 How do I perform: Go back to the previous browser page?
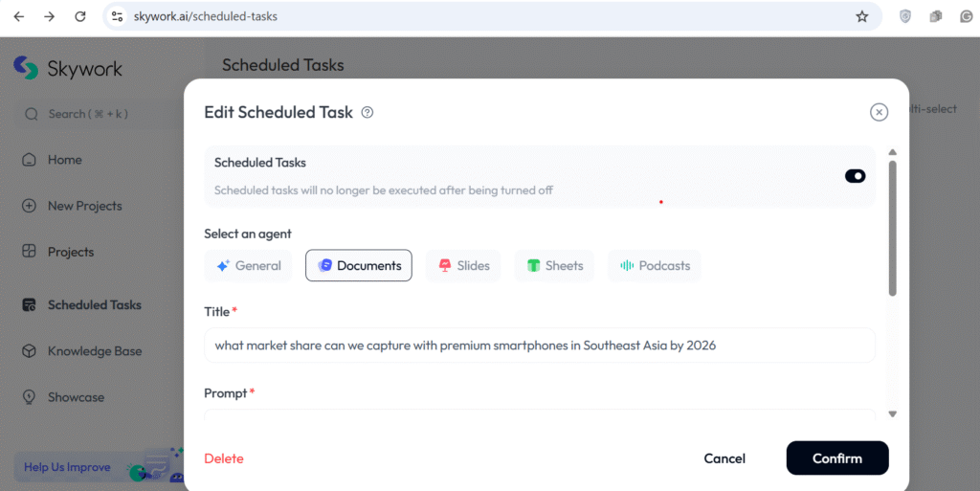(19, 16)
